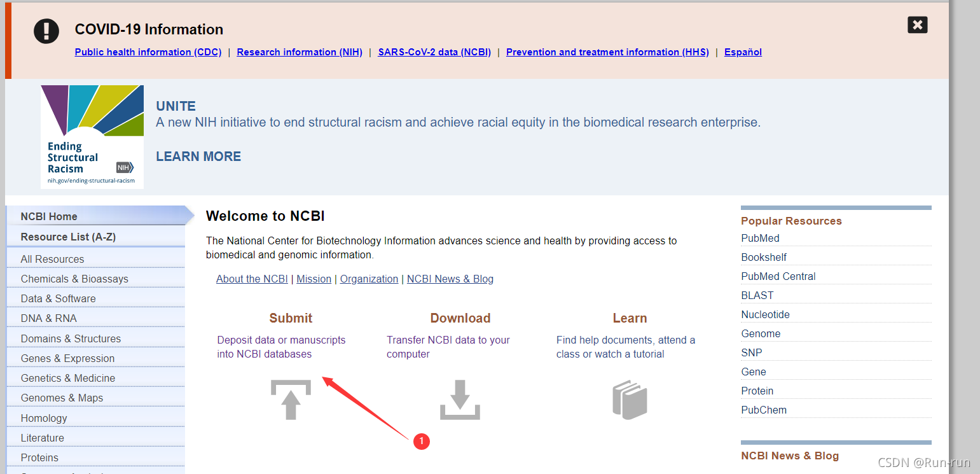Open DNA & RNA category
The width and height of the screenshot is (980, 474).
click(x=95, y=318)
